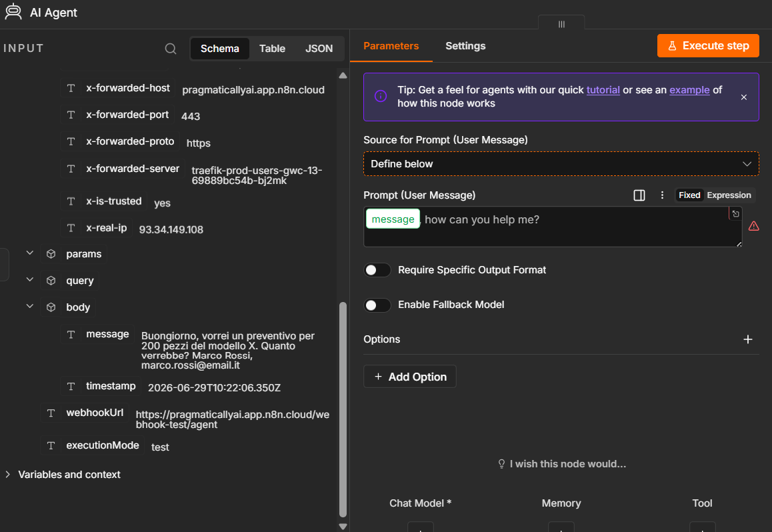This screenshot has height=532, width=772.
Task: Click the cube icon next to params
Action: pos(51,254)
